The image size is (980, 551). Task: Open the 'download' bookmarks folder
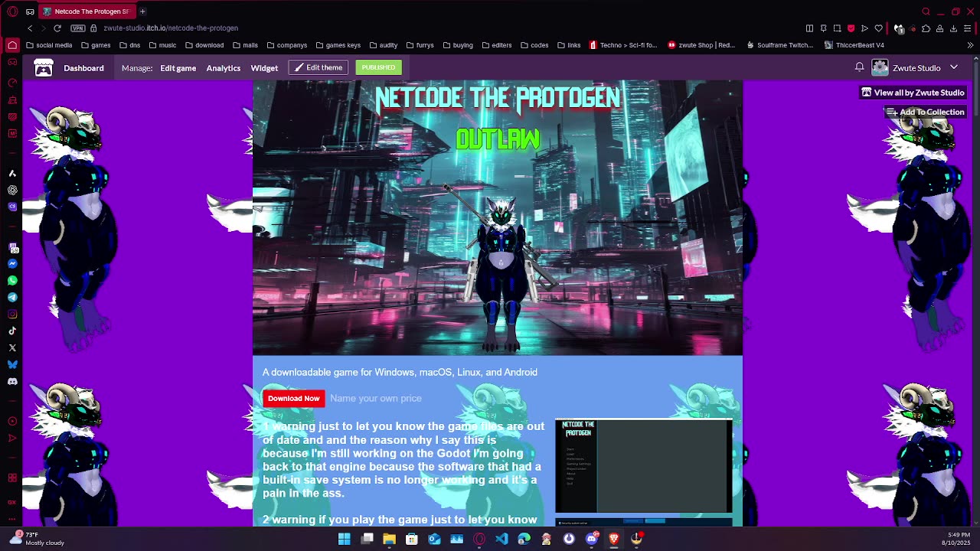click(204, 45)
